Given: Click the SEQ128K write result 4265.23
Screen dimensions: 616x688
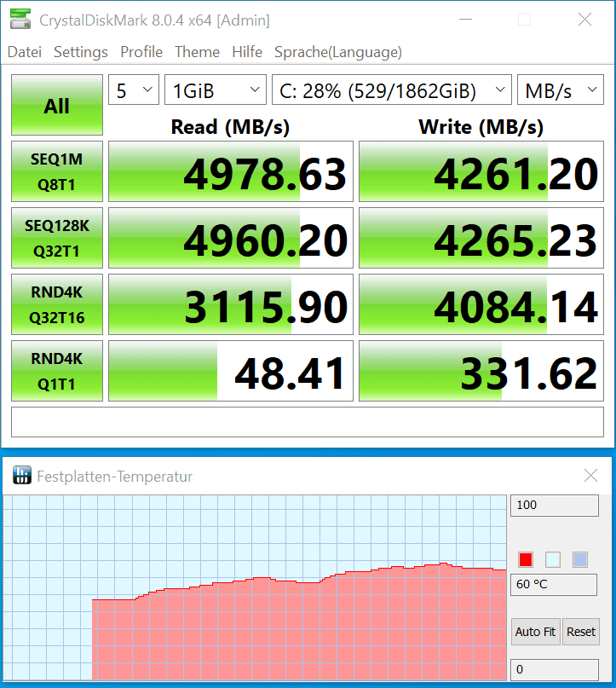Looking at the screenshot, I should (x=481, y=238).
